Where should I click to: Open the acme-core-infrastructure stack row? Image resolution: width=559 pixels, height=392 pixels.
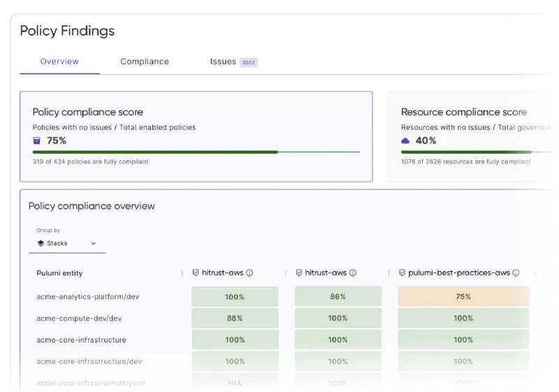point(81,340)
